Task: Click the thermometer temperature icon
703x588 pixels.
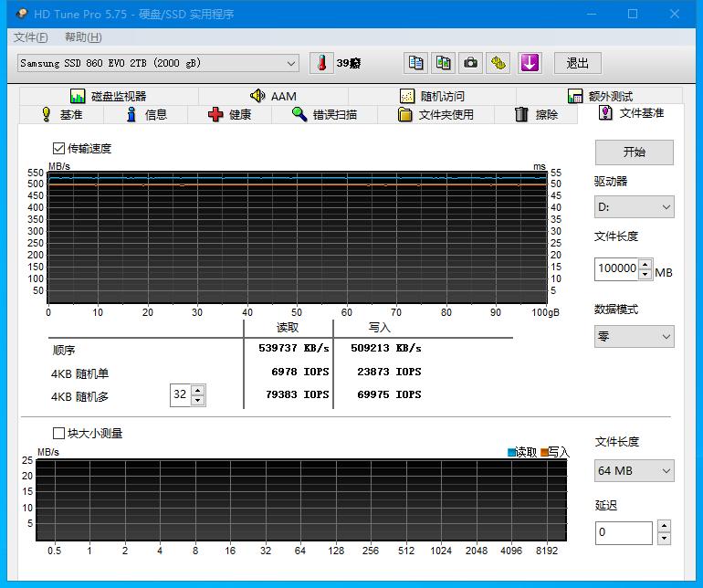Action: (321, 63)
